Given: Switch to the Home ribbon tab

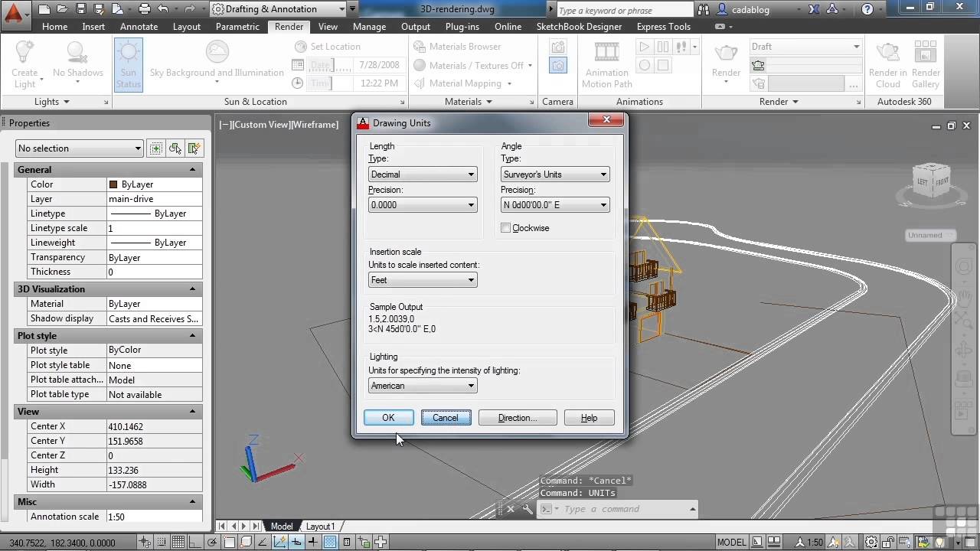Looking at the screenshot, I should click(54, 26).
